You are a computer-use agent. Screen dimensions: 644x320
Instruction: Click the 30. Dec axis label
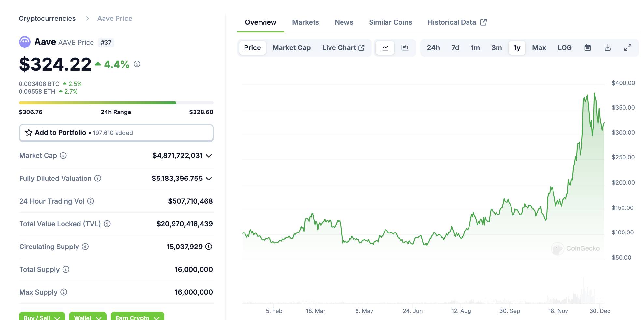pyautogui.click(x=600, y=311)
